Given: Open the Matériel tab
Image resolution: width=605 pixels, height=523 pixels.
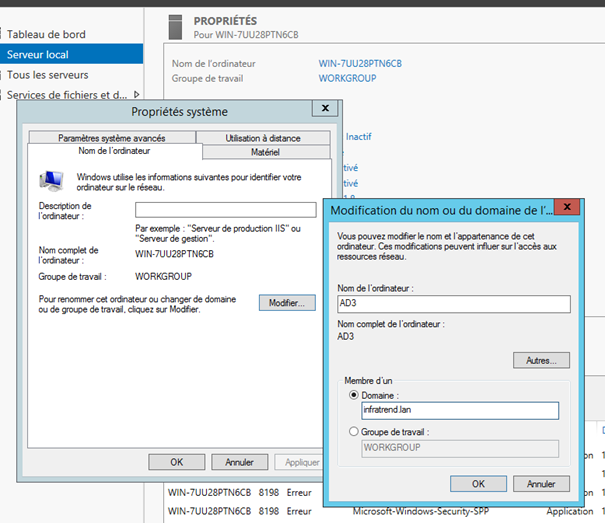Looking at the screenshot, I should (266, 152).
